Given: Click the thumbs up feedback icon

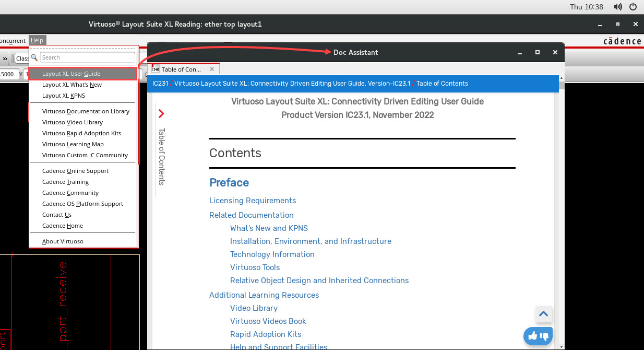Looking at the screenshot, I should (x=533, y=336).
